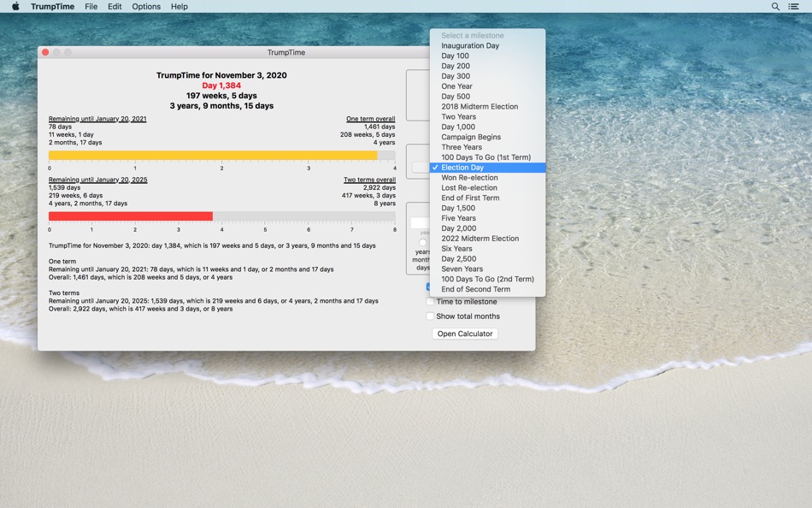Select Day 300 from milestone list
812x508 pixels.
pos(487,75)
